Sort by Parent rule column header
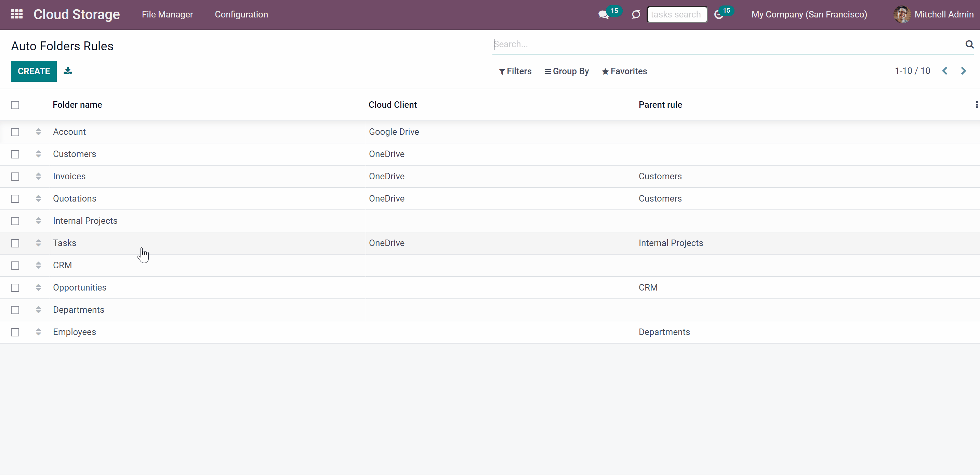980x475 pixels. [x=660, y=105]
